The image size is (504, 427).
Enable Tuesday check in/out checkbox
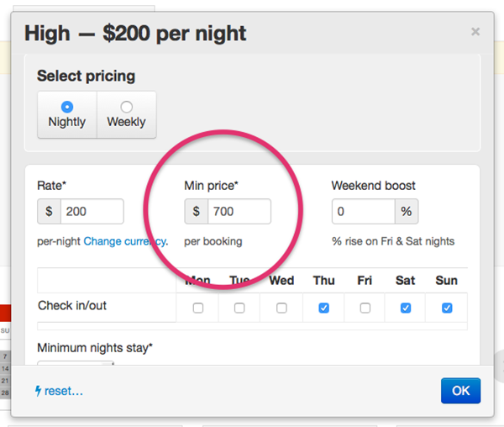(x=239, y=308)
